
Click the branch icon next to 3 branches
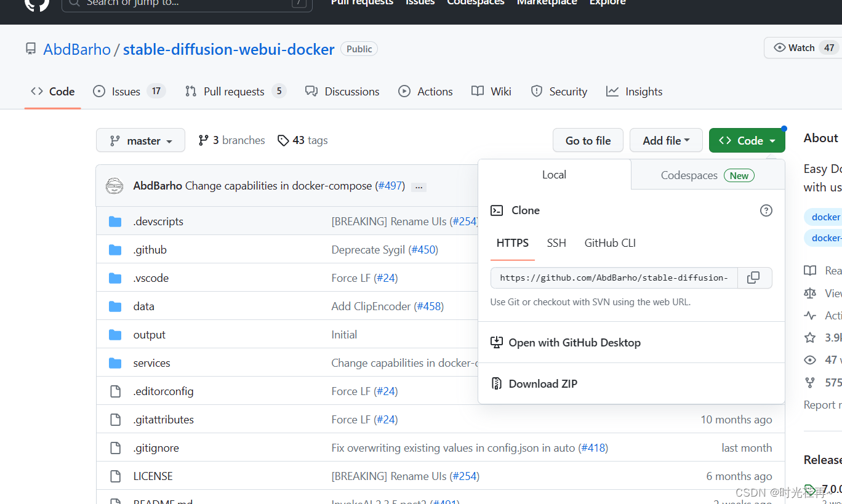click(x=203, y=140)
